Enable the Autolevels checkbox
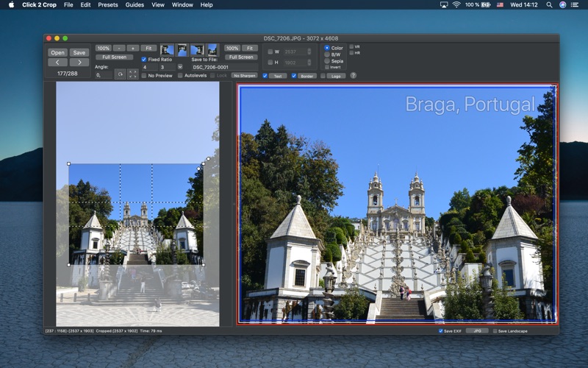This screenshot has width=588, height=368. tap(180, 76)
